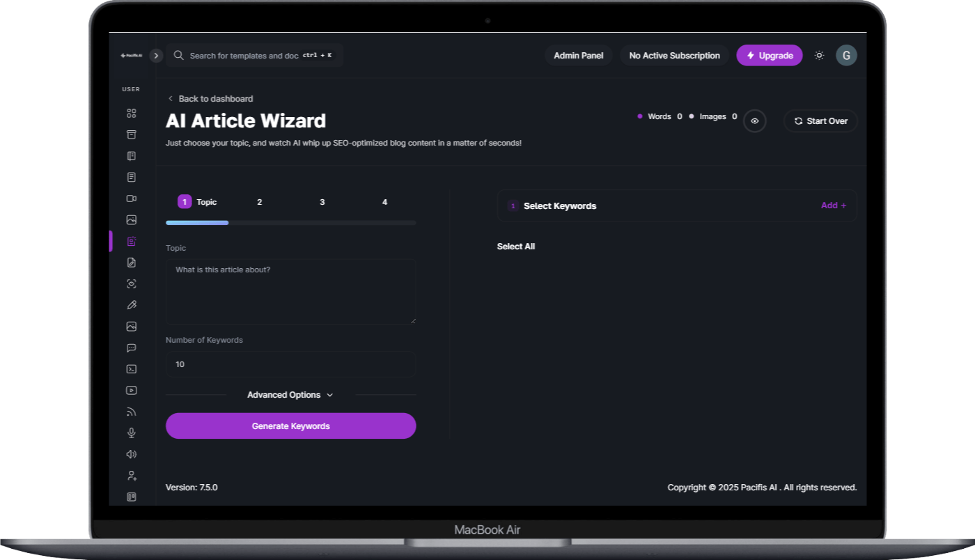975x560 pixels.
Task: Click the microphone icon in sidebar
Action: [x=132, y=433]
